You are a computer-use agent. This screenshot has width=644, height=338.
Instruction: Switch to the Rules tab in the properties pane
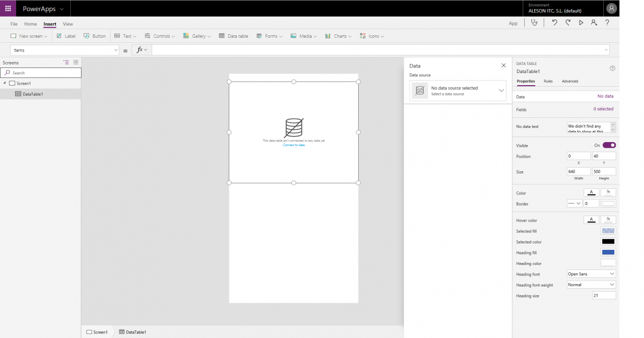pyautogui.click(x=548, y=81)
